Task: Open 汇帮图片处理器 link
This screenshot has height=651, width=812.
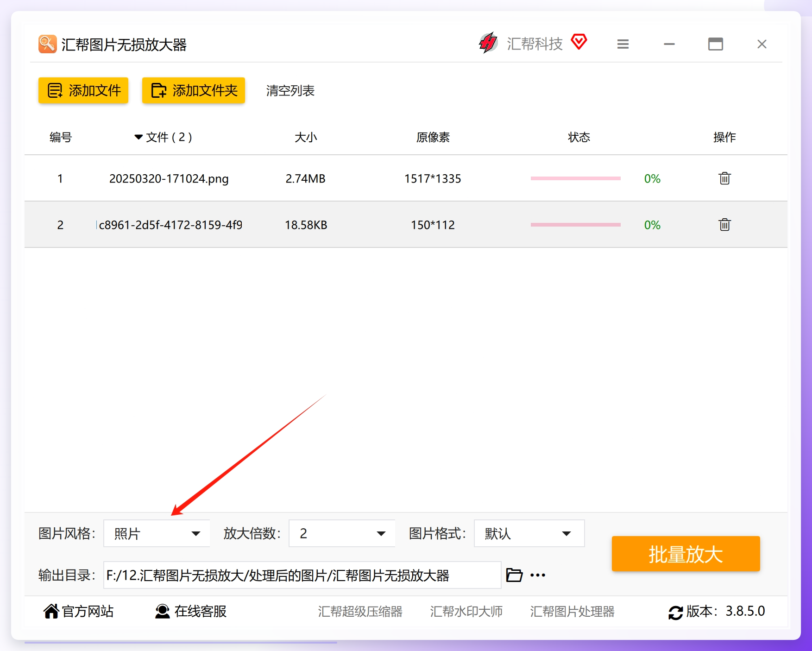Action: 573,612
